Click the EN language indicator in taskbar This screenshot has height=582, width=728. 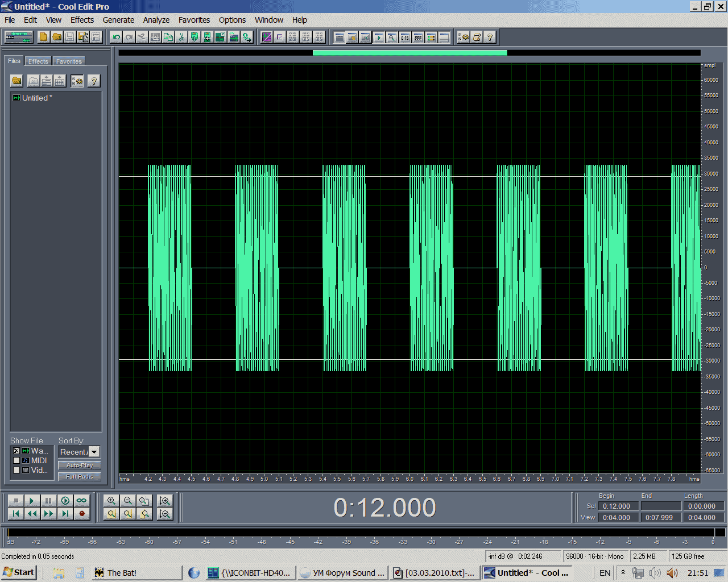605,573
